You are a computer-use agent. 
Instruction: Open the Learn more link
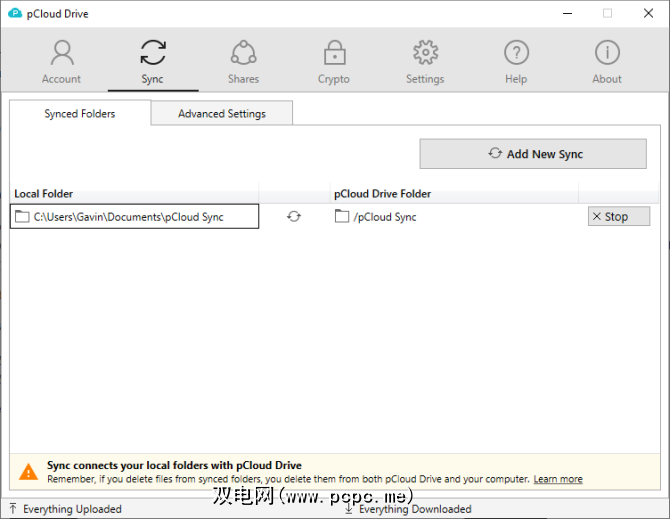[558, 479]
